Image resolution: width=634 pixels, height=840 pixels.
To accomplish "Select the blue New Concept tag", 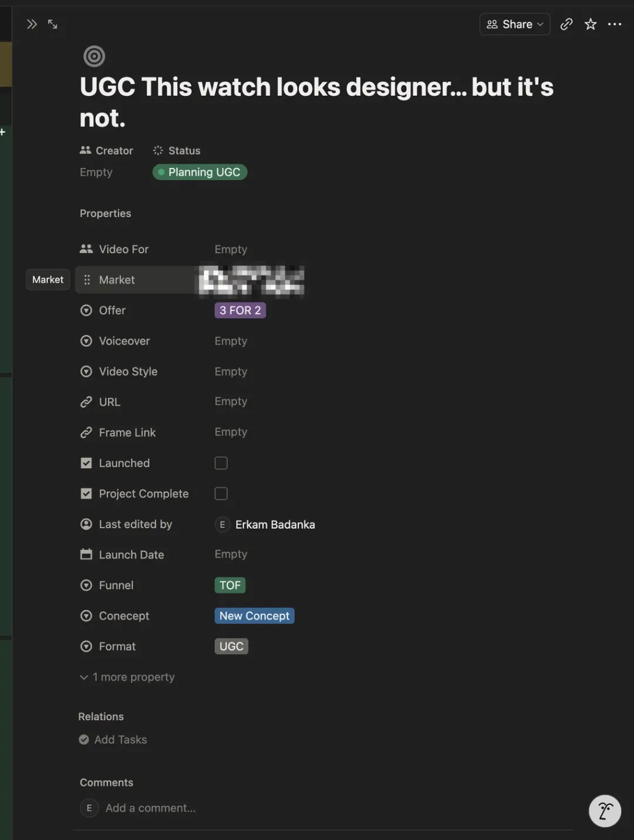I will click(x=254, y=616).
